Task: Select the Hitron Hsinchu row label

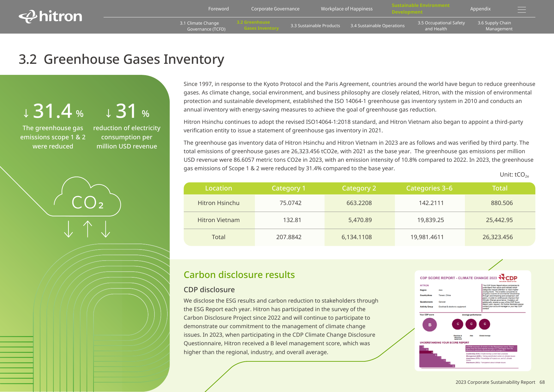Action: (219, 203)
